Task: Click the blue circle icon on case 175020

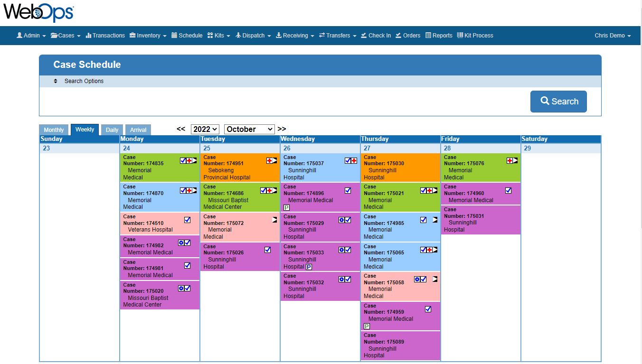Action: click(x=181, y=288)
